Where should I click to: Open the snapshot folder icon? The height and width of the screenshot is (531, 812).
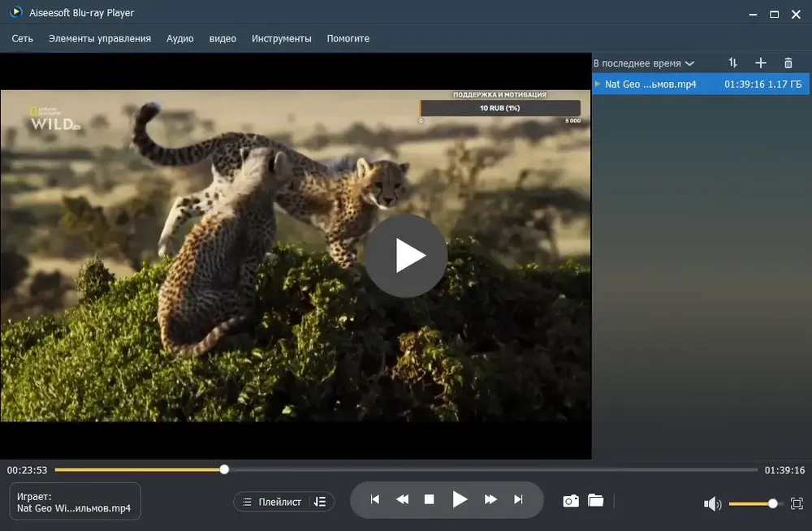(x=595, y=500)
